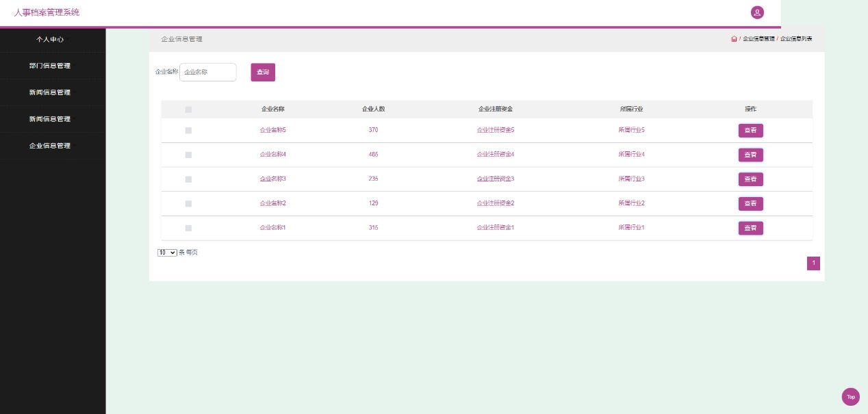Click the 企业注册资金1 cell
The image size is (868, 414).
point(496,228)
